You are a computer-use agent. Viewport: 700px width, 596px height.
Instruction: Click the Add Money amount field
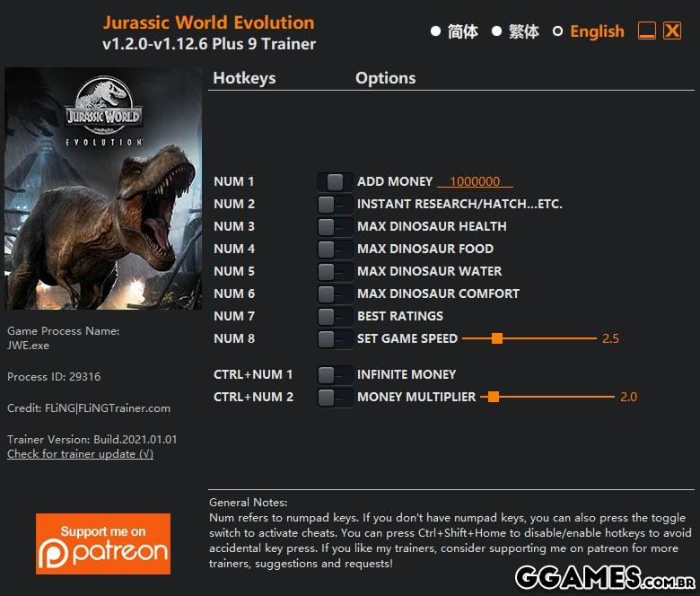click(475, 181)
